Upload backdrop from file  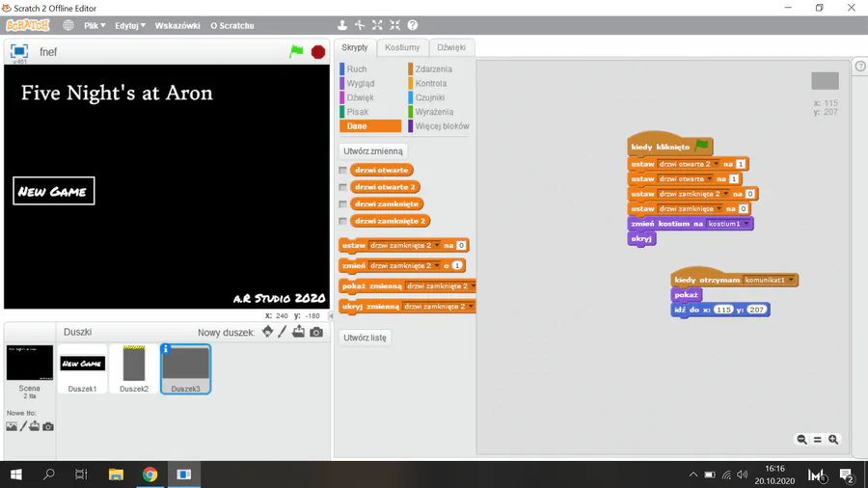pyautogui.click(x=35, y=426)
